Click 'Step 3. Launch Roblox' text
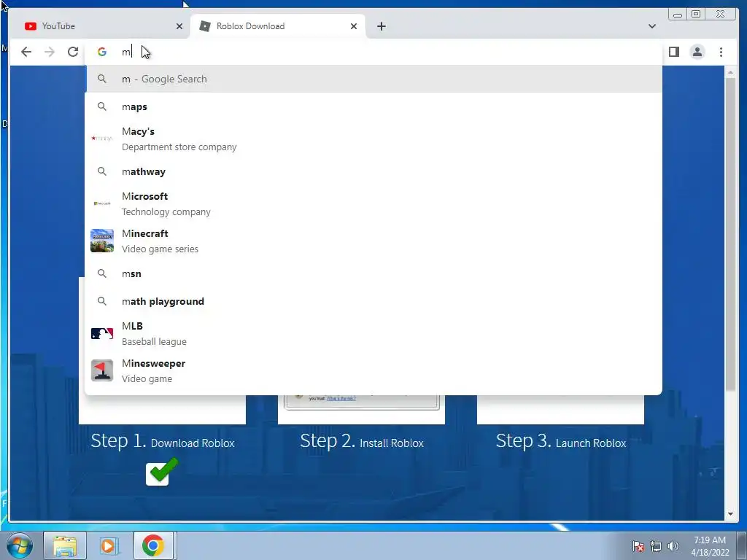 561,441
